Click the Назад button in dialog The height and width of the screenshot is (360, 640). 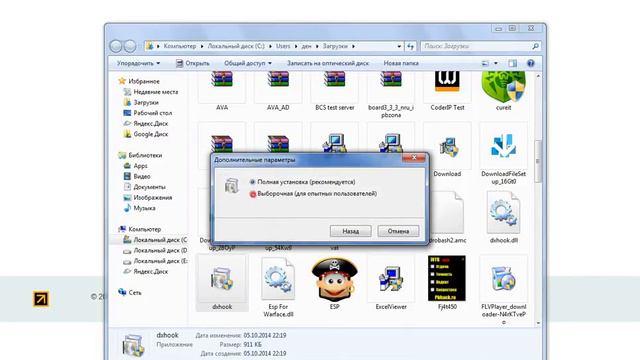[x=351, y=231]
